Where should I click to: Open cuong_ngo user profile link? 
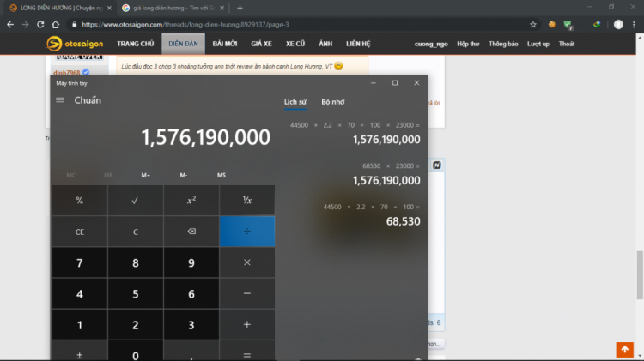pos(431,44)
